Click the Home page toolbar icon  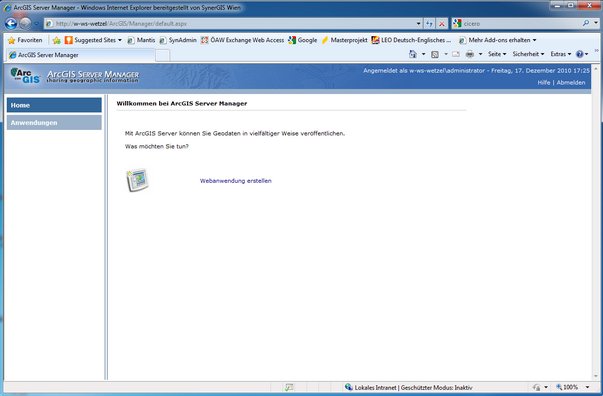coord(413,54)
